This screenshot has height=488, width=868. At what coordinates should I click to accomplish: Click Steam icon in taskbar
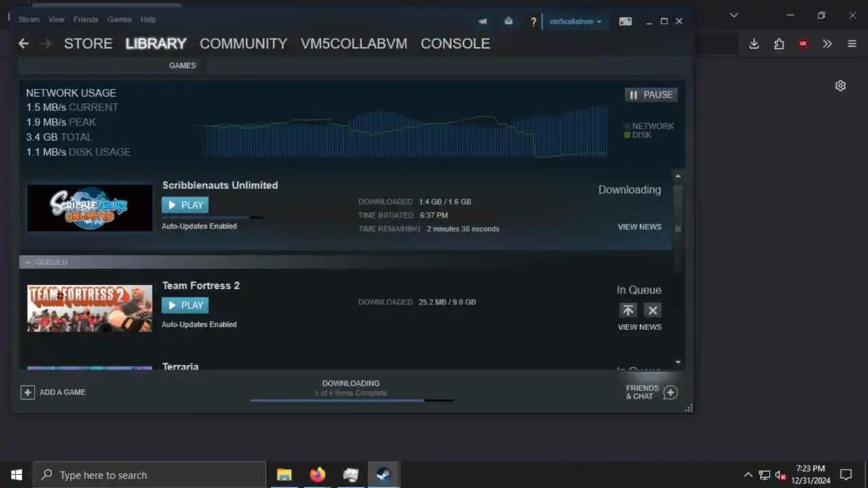(384, 474)
